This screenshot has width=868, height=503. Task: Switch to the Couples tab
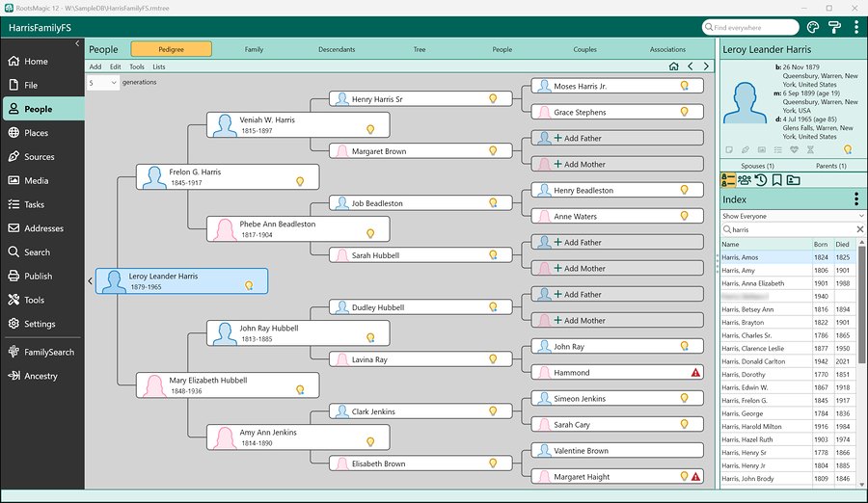[x=585, y=49]
